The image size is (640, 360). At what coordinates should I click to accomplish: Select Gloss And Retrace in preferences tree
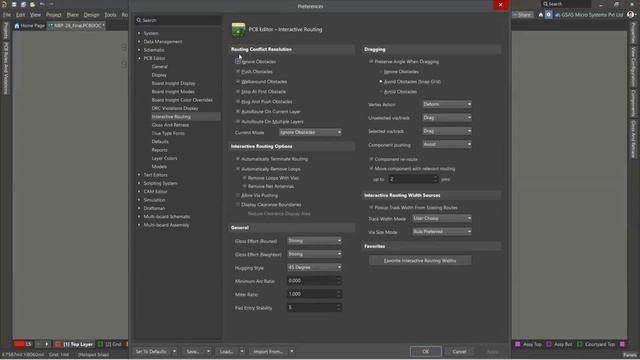click(x=170, y=125)
